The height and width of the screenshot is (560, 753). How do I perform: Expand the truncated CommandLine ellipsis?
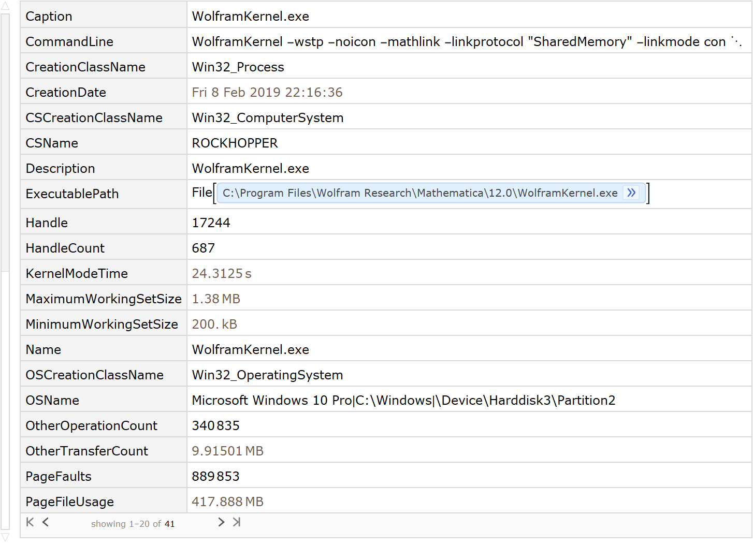(x=736, y=41)
